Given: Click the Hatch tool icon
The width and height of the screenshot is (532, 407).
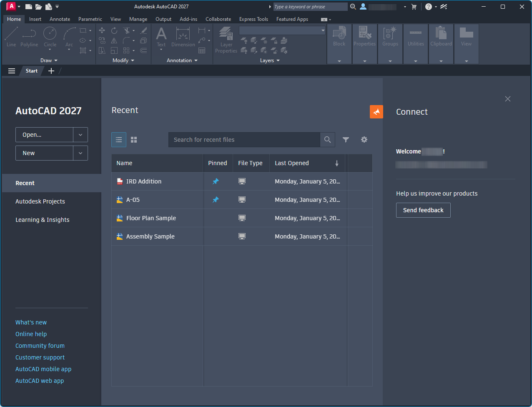Looking at the screenshot, I should tap(83, 50).
